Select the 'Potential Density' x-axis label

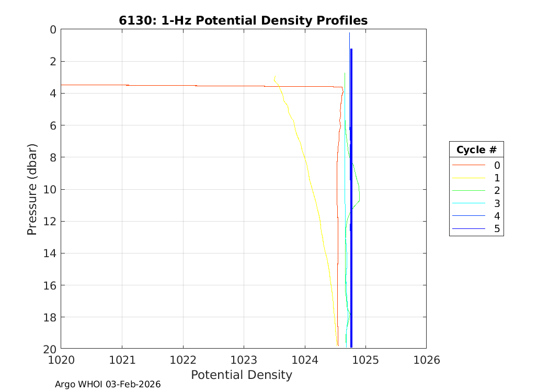(x=241, y=375)
